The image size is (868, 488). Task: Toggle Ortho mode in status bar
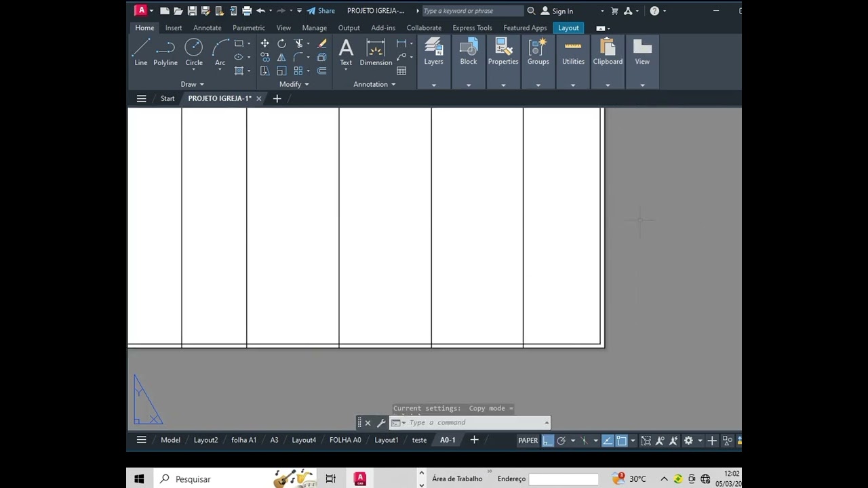548,441
